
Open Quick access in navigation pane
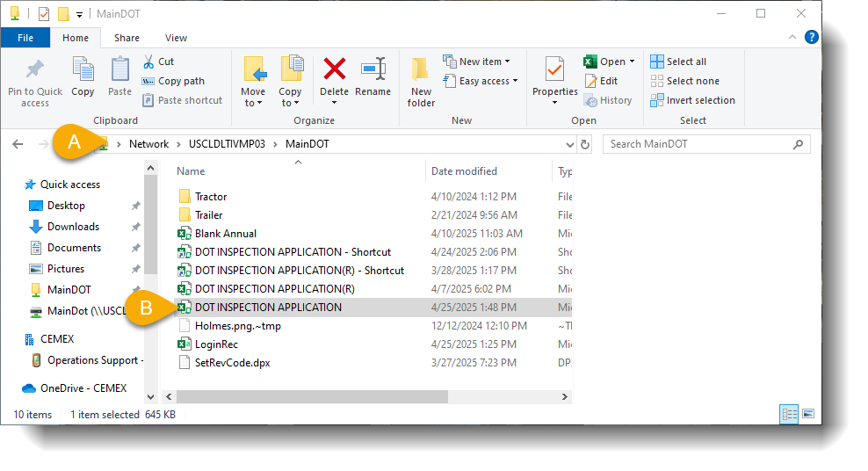69,185
